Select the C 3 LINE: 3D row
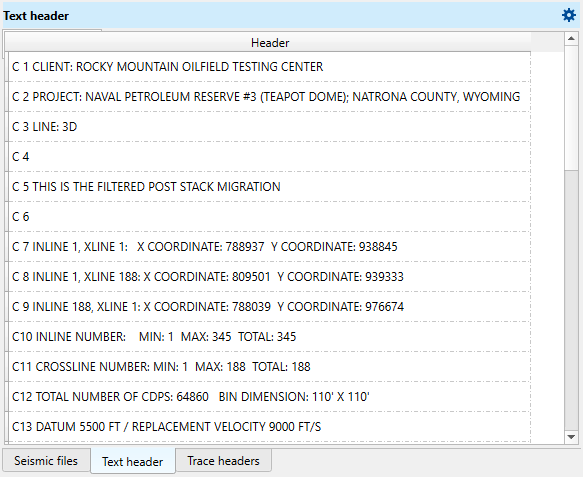The height and width of the screenshot is (477, 583). [x=269, y=127]
